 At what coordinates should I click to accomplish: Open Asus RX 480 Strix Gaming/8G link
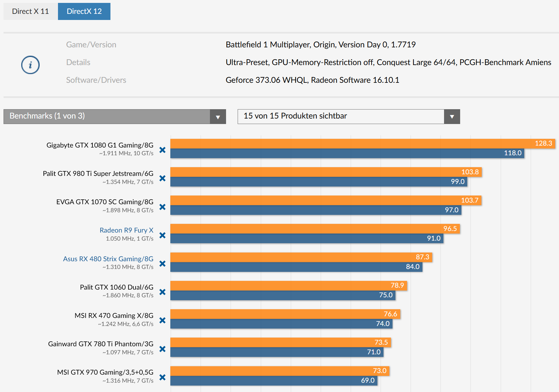click(x=108, y=259)
